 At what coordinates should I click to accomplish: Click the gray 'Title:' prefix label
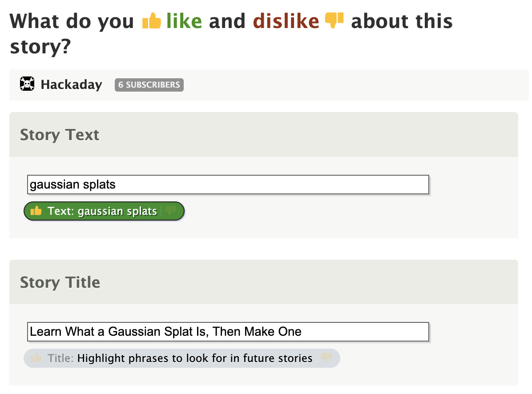(x=60, y=358)
